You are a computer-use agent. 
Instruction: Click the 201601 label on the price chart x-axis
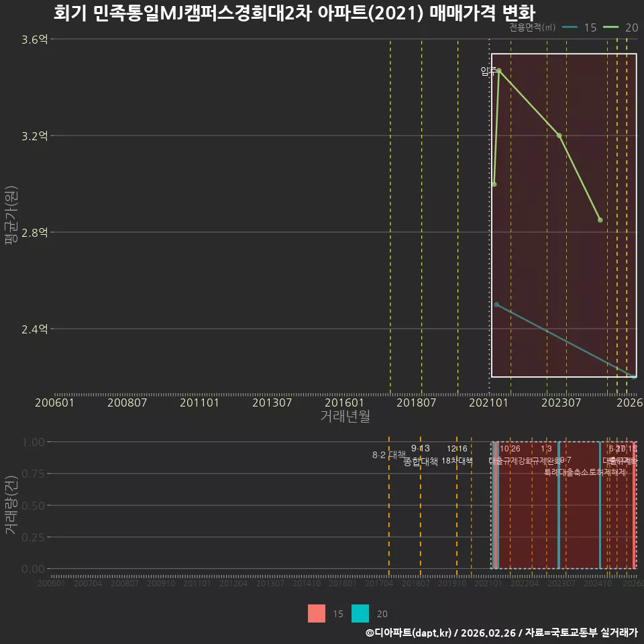[344, 402]
